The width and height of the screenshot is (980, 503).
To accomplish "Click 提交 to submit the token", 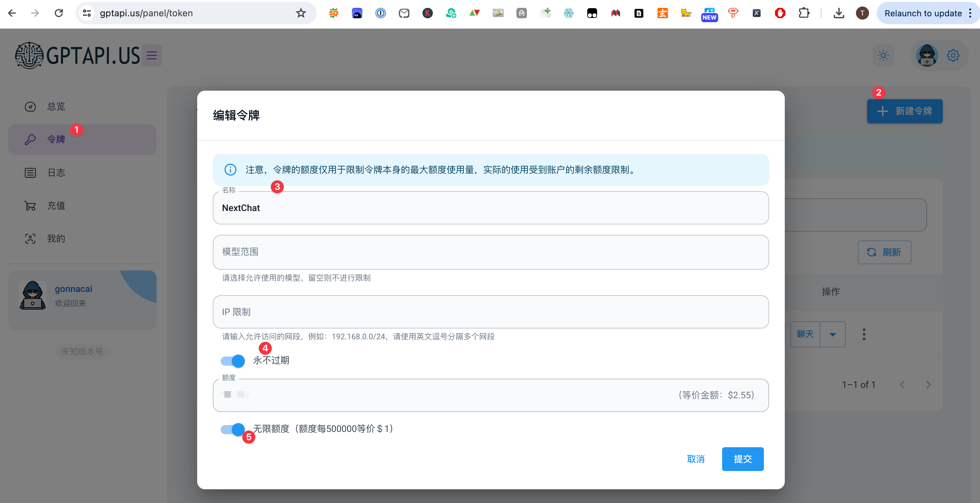I will point(743,459).
